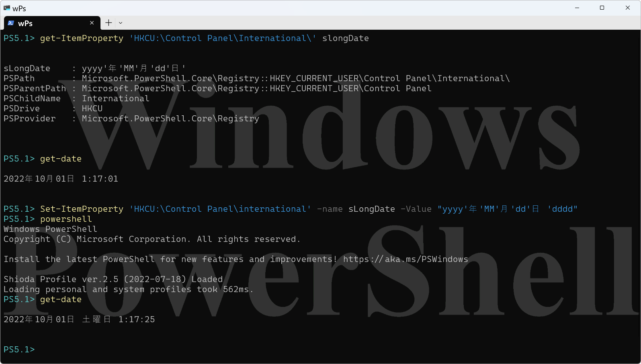Click the PSProvider property label
Screen dimensions: 641x364
(30, 119)
